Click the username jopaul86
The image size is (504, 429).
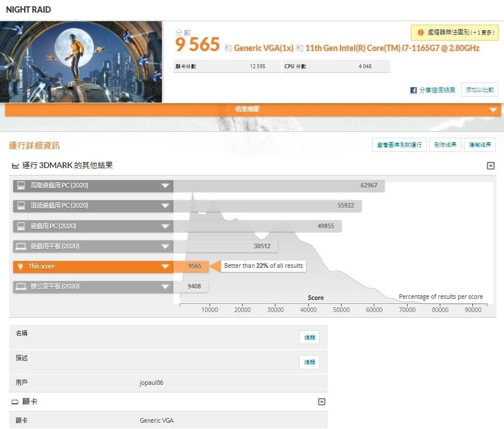pyautogui.click(x=152, y=383)
